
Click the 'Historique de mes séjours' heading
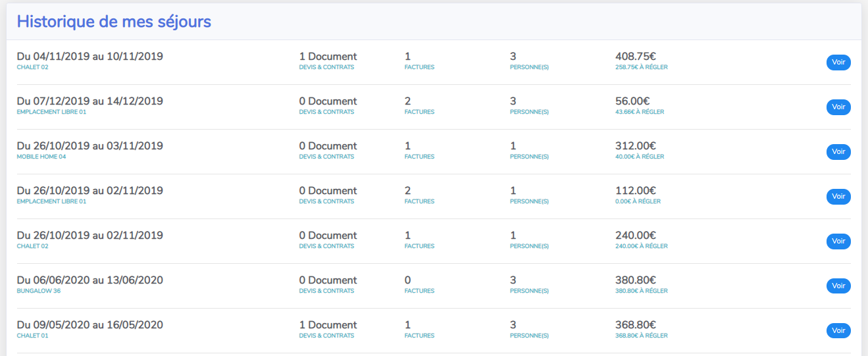pos(114,22)
